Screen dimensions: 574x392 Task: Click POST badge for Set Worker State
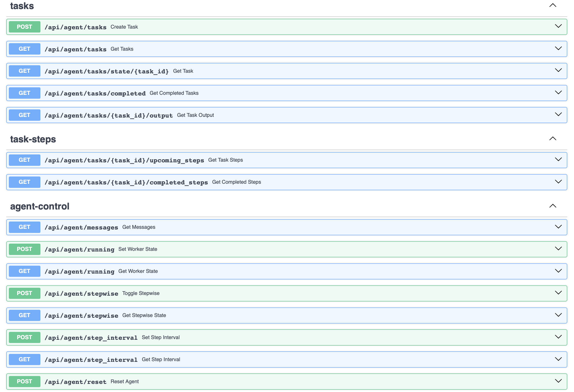click(24, 249)
